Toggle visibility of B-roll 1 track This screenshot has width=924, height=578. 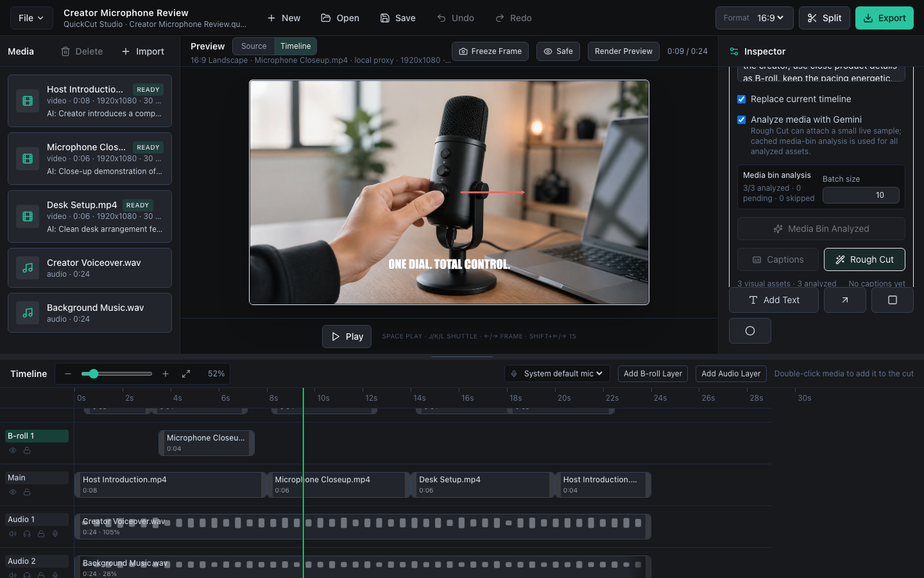13,451
